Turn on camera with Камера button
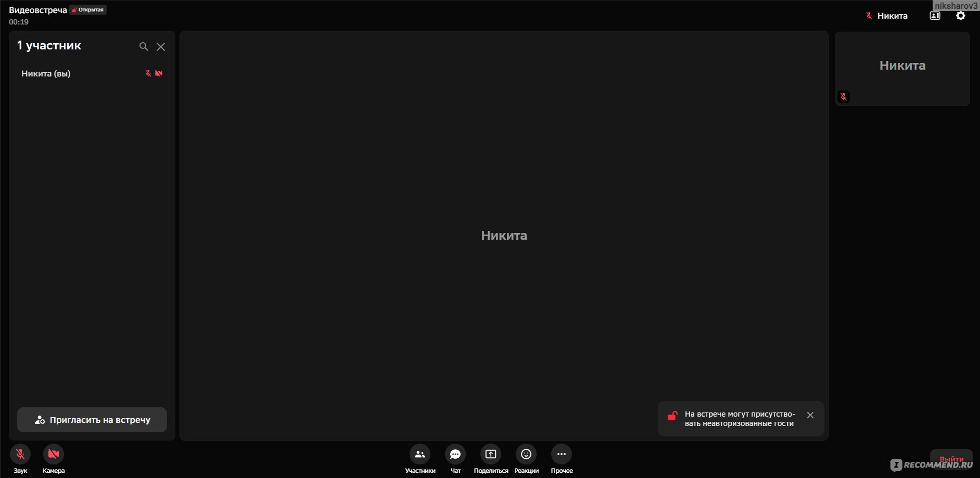This screenshot has width=980, height=478. pyautogui.click(x=54, y=454)
